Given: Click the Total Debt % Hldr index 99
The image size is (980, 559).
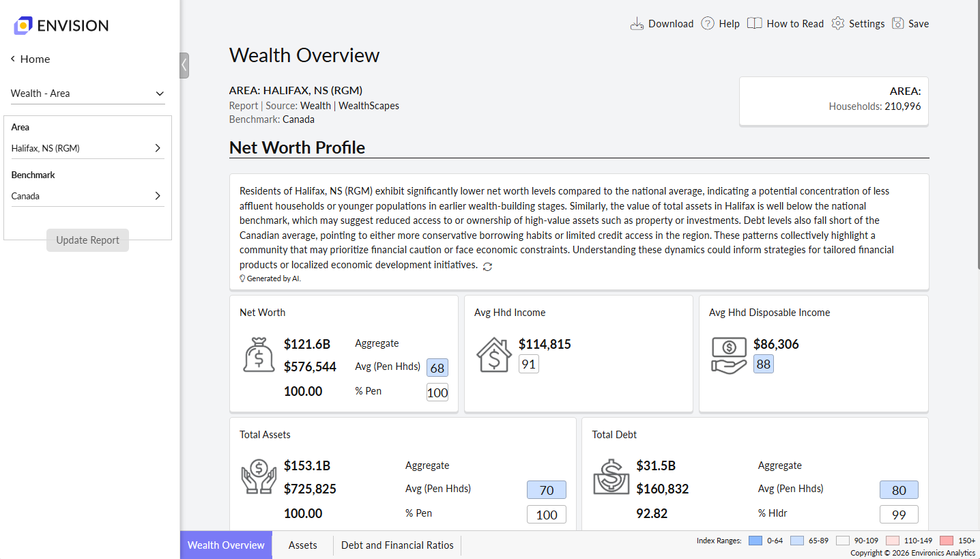Looking at the screenshot, I should point(899,515).
